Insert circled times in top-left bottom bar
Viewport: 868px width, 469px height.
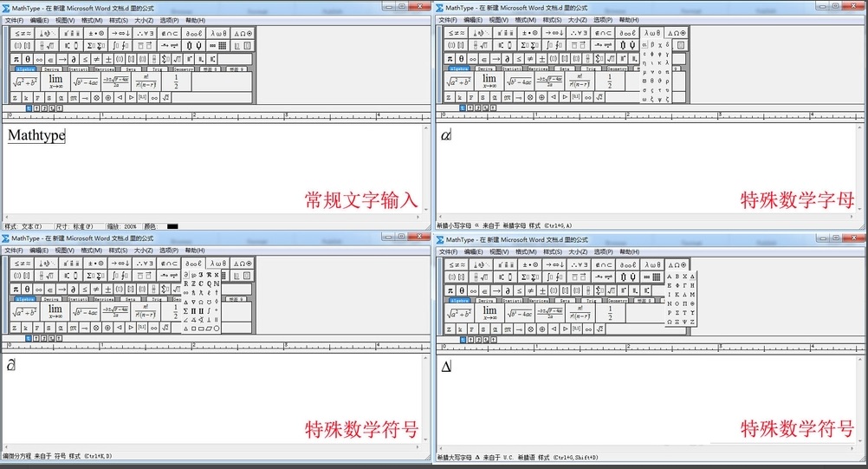(97, 97)
